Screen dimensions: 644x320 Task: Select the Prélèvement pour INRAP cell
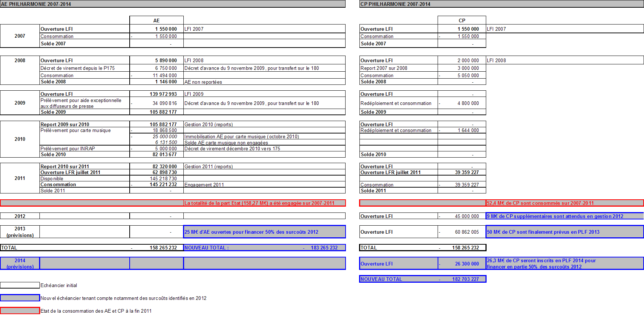(84, 148)
